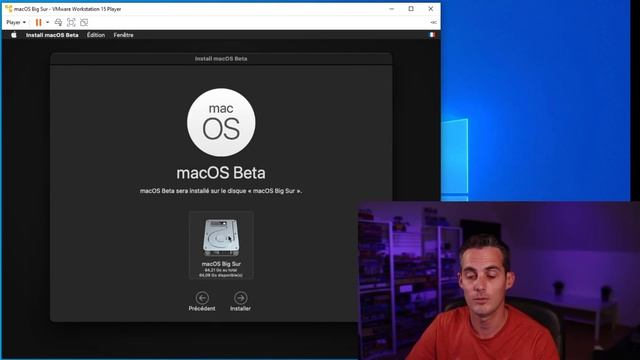Click the VMware icon in the title bar
This screenshot has height=360, width=640.
9,9
